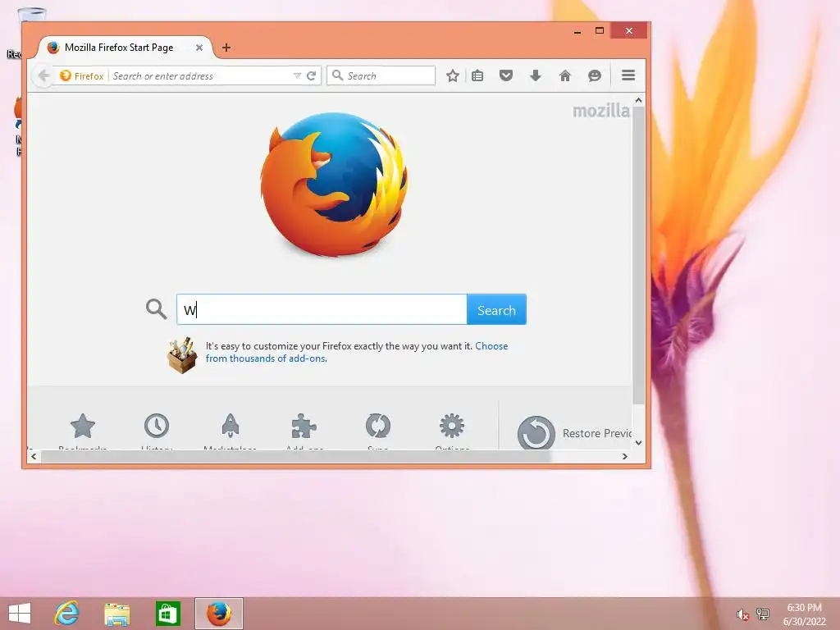Click network icon in system tray

click(762, 614)
